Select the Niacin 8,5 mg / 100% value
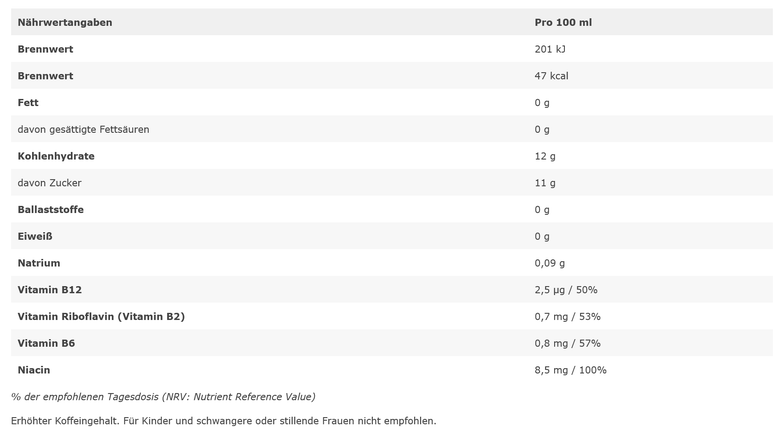780x447 pixels. point(571,370)
